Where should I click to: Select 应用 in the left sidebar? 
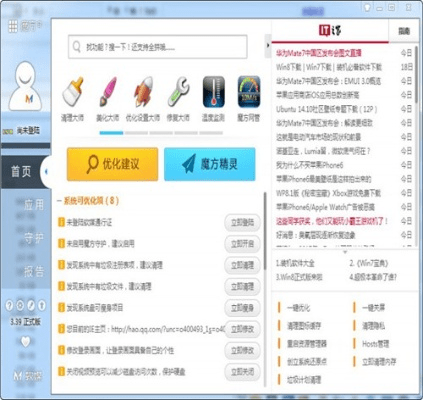point(33,204)
